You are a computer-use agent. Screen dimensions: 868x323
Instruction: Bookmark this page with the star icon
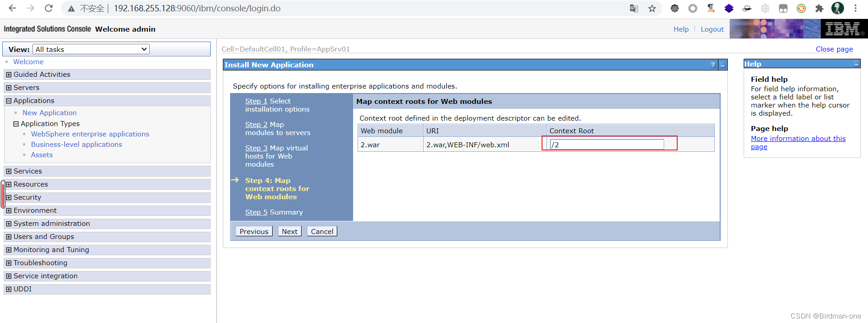(x=652, y=8)
